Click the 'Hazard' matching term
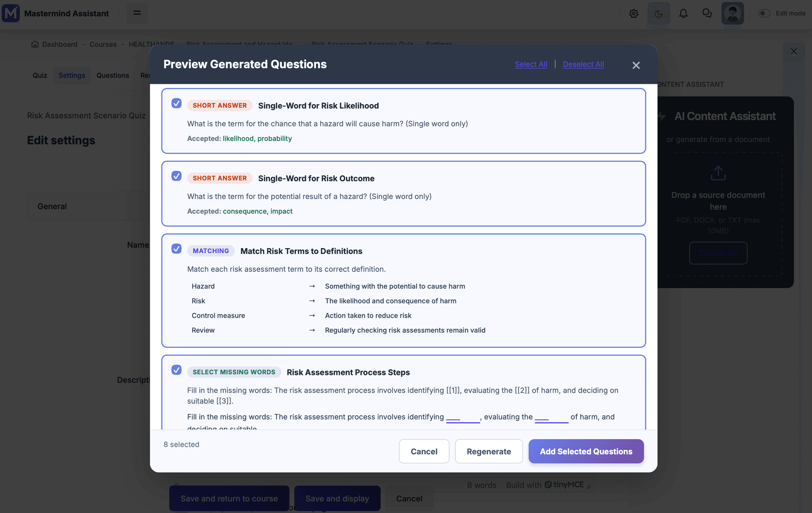The width and height of the screenshot is (812, 513). [x=203, y=286]
